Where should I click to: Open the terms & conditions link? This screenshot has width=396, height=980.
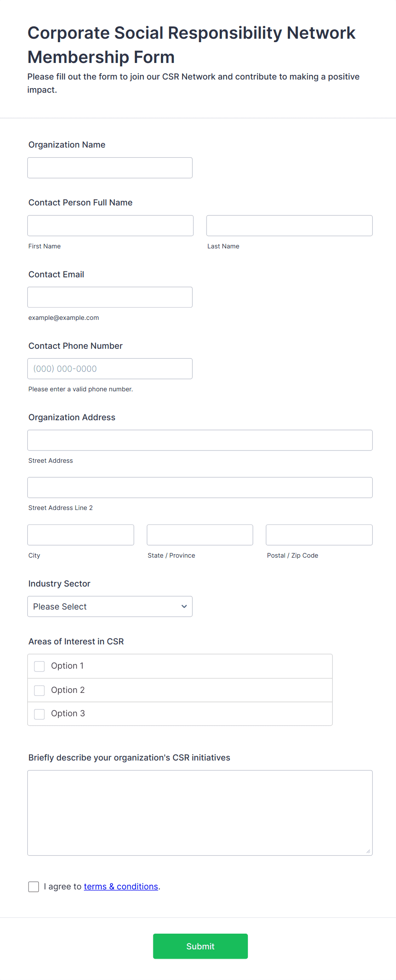point(121,886)
